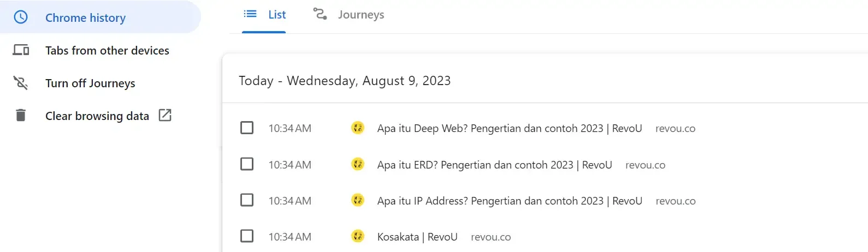Open Tabs from other devices
Image resolution: width=868 pixels, height=252 pixels.
click(107, 51)
